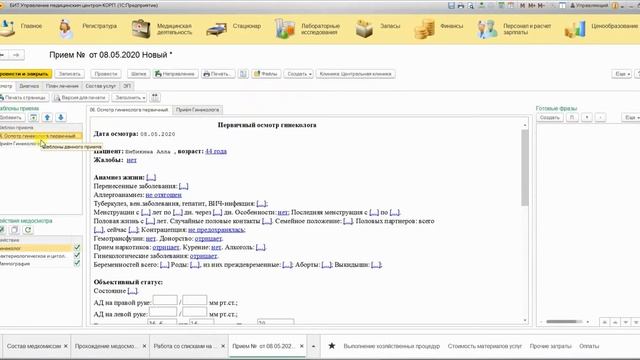
Task: Open the Стационар bed icon
Action: tap(216, 29)
